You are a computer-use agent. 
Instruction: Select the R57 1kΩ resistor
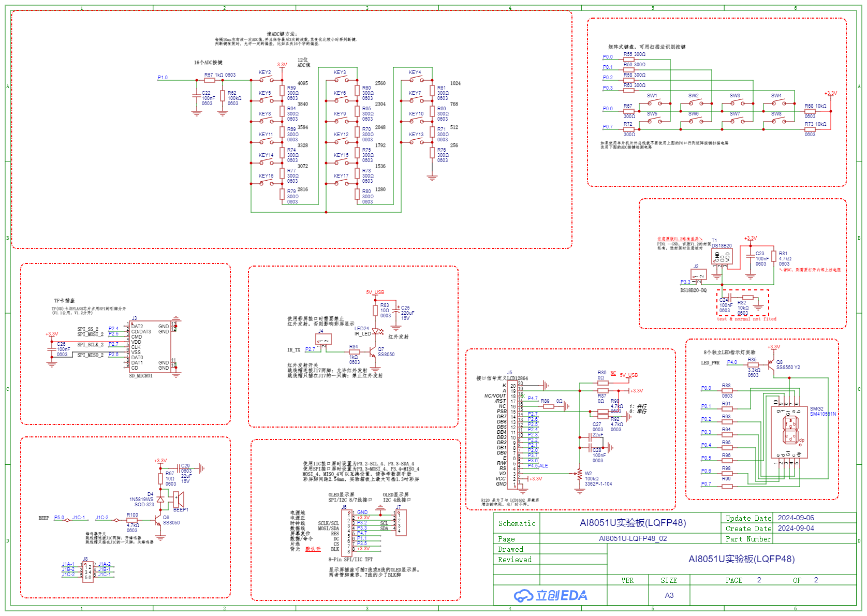click(x=210, y=80)
